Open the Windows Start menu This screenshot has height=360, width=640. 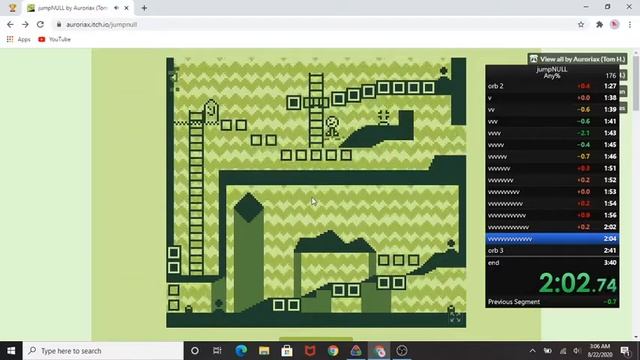tap(11, 351)
